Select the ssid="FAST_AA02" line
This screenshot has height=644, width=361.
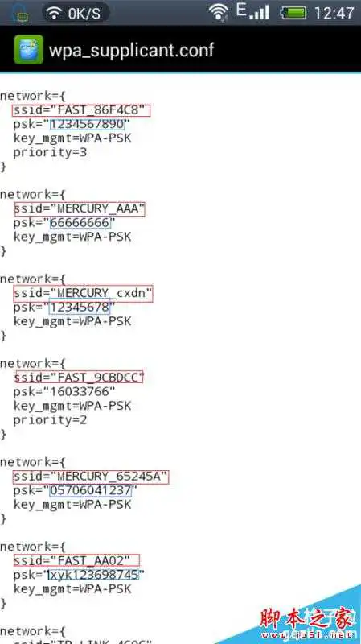tap(76, 560)
